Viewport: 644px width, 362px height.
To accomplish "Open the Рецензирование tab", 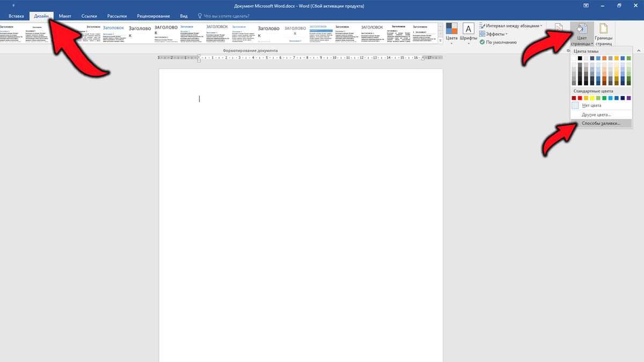I will (153, 16).
